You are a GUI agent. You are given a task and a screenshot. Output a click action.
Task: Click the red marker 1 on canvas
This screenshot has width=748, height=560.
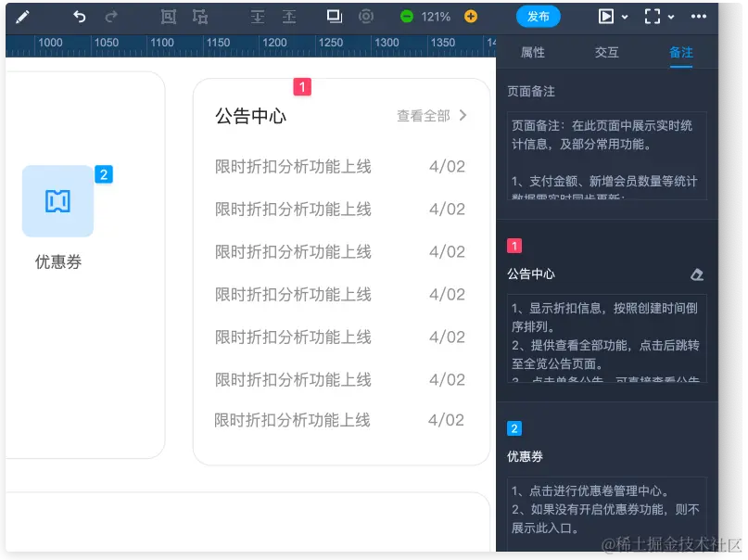302,87
